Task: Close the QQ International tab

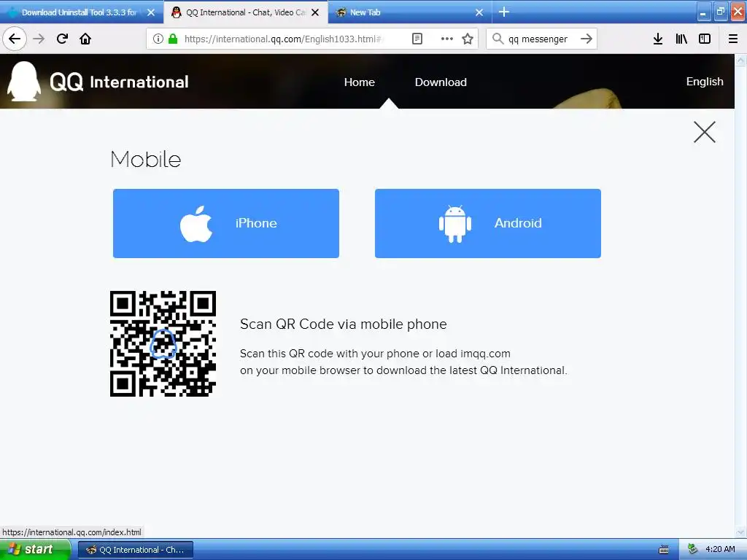Action: click(315, 12)
